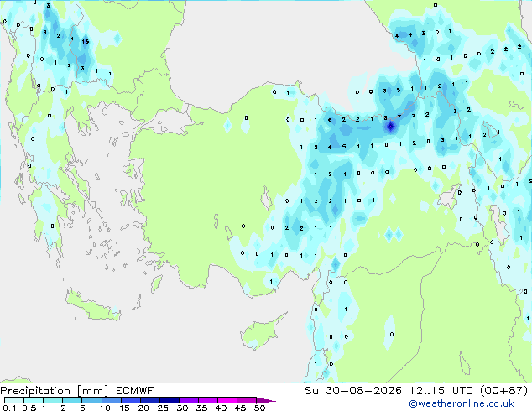Click the "20" legend scale label
Screen dimensions: 532x411
[143, 408]
